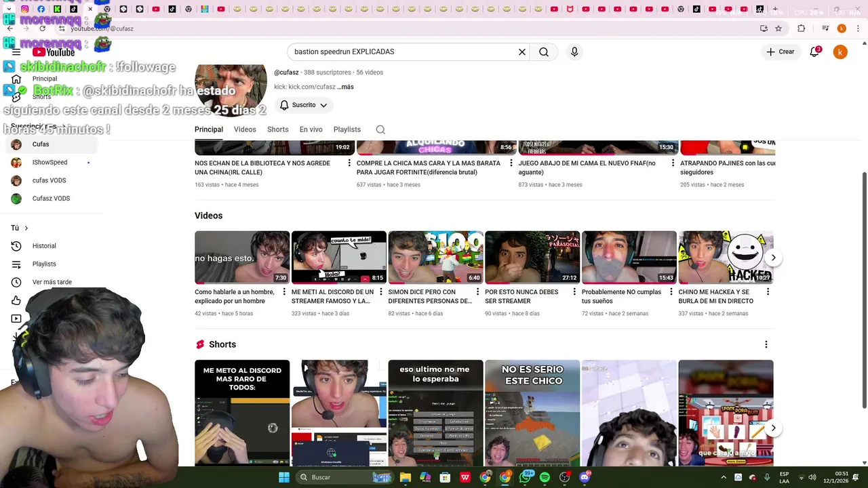Open File Explorer from the taskbar
This screenshot has height=488, width=868.
pyautogui.click(x=406, y=477)
